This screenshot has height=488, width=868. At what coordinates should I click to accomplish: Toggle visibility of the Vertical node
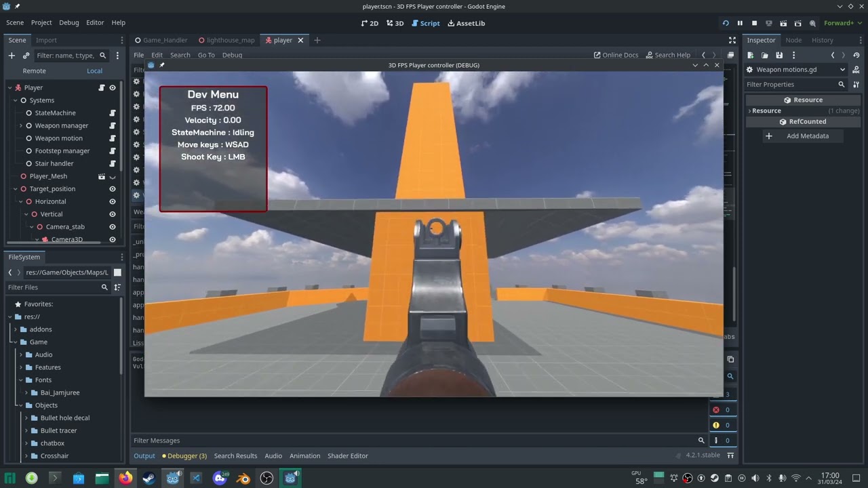click(113, 214)
